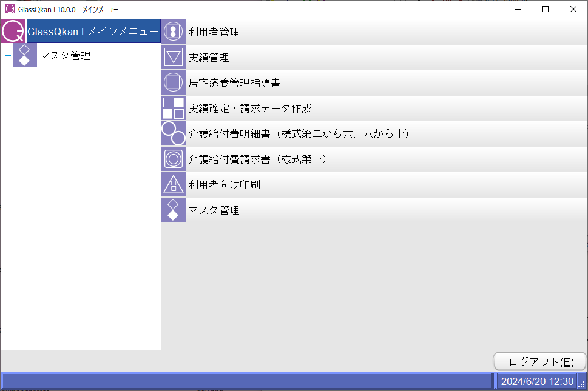Open 利用者管理 menu entry
The height and width of the screenshot is (391, 588).
pyautogui.click(x=214, y=32)
